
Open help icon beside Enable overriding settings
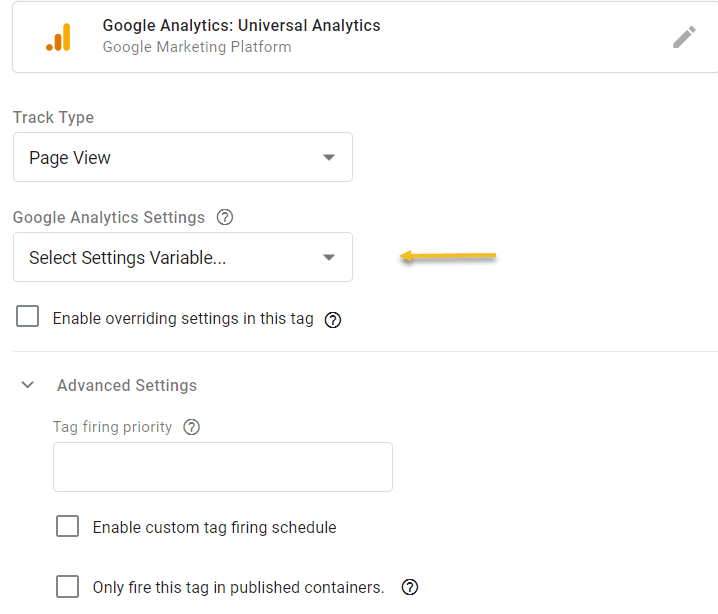tap(333, 320)
